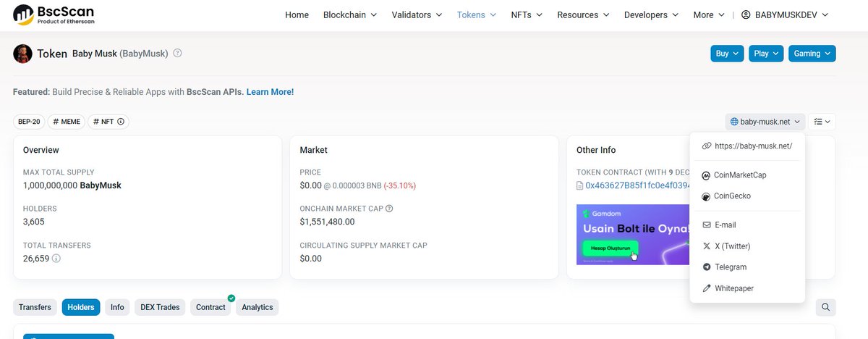868x339 pixels.
Task: Click the globe icon on baby-musk.net button
Action: [x=735, y=122]
